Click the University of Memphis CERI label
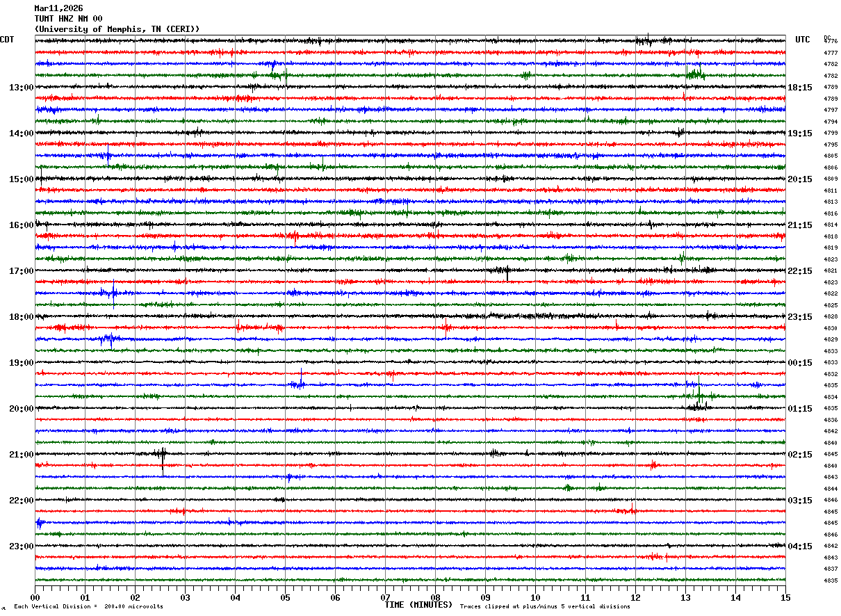This screenshot has width=841, height=616. (x=117, y=29)
